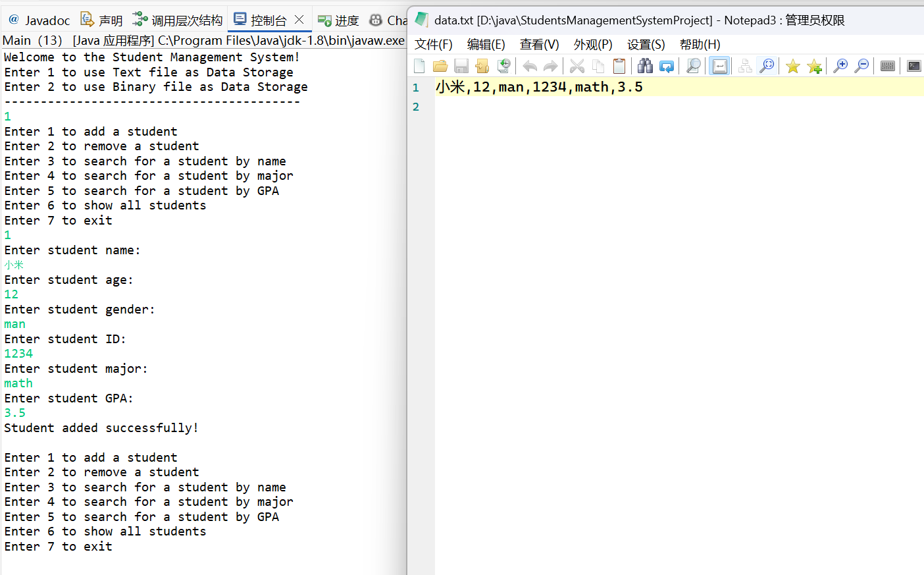
Task: Click the magnifier-over-page zoom icon
Action: click(693, 66)
